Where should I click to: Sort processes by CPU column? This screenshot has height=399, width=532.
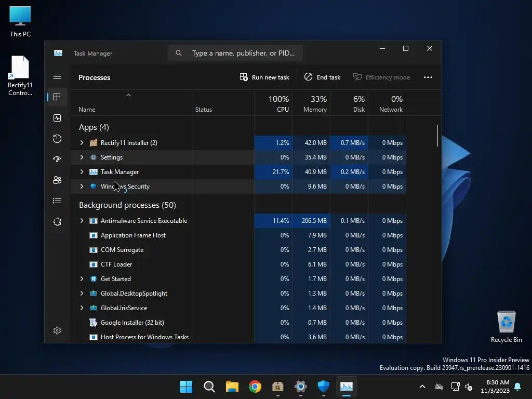[273, 103]
